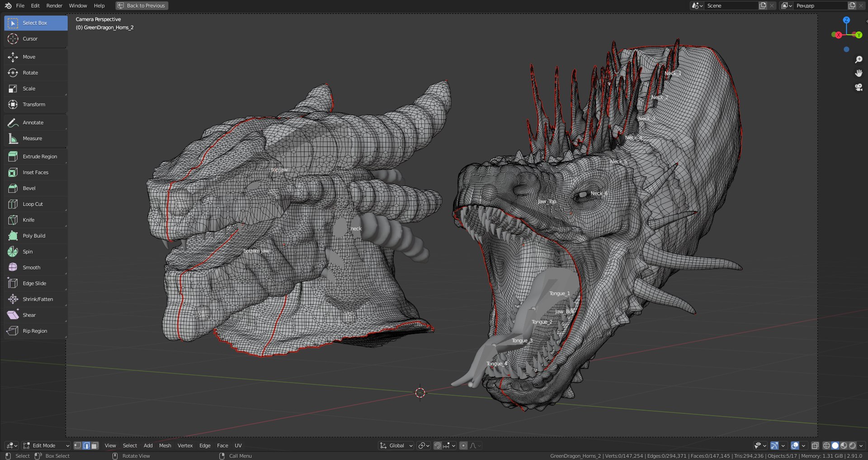
Task: Activate the Smooth tool
Action: [x=36, y=267]
